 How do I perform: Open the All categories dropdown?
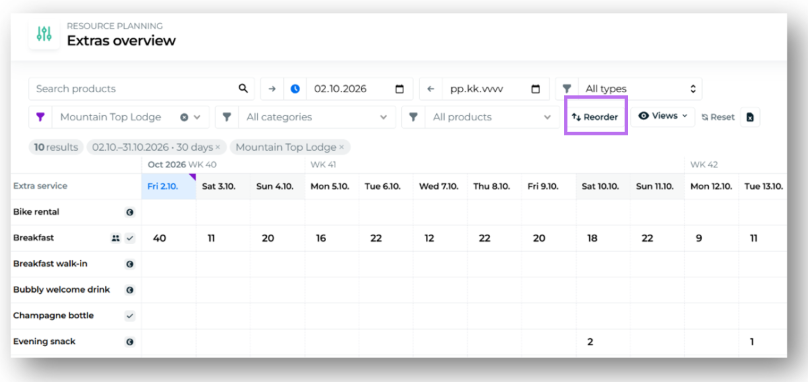click(317, 117)
